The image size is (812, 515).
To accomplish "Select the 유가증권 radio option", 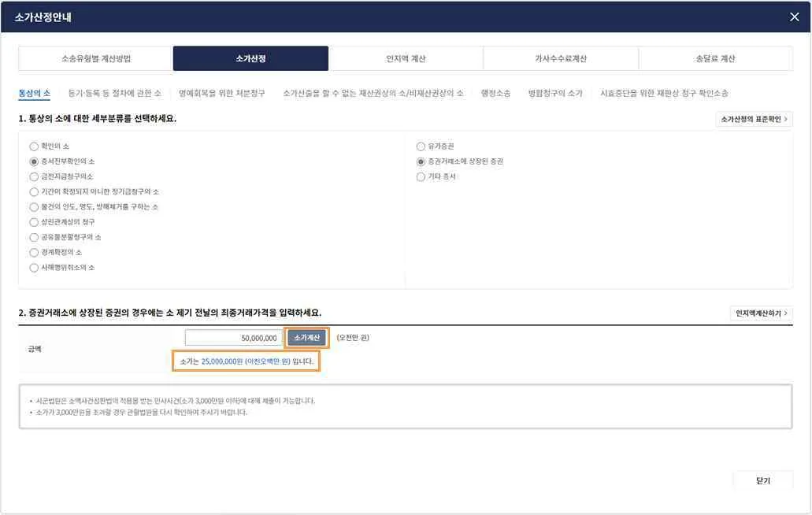I will point(421,146).
